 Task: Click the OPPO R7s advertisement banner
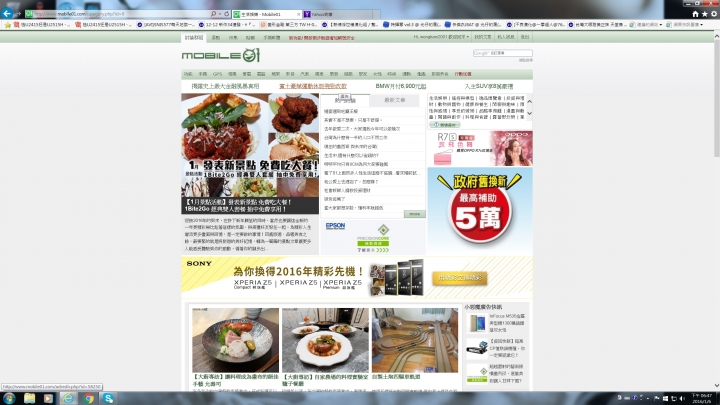tap(480, 148)
